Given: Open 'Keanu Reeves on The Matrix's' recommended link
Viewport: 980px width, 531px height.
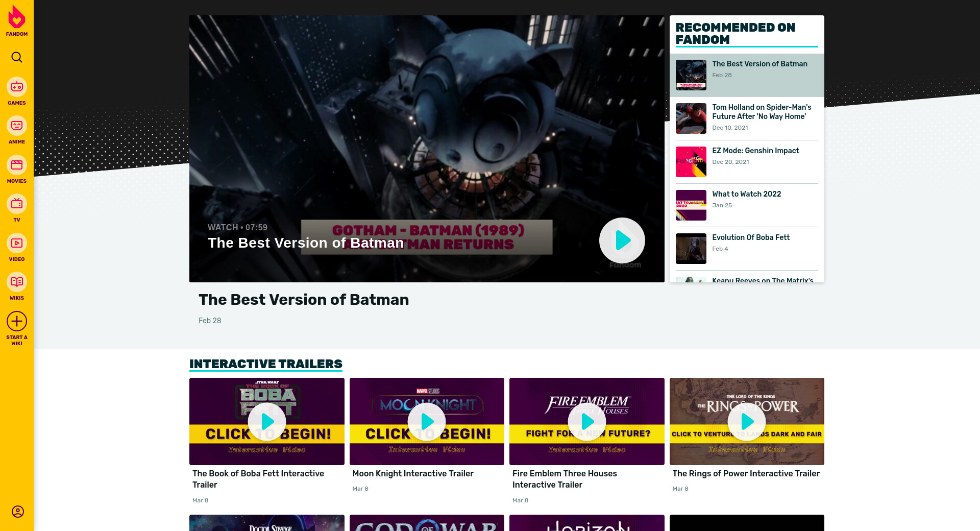Looking at the screenshot, I should pos(763,280).
